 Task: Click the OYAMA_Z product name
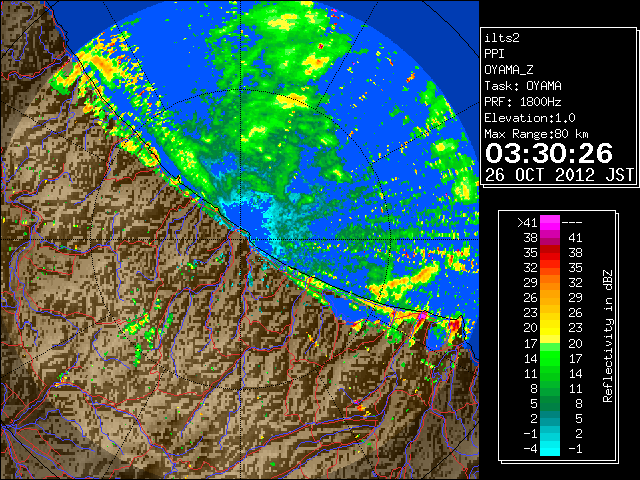tap(509, 70)
